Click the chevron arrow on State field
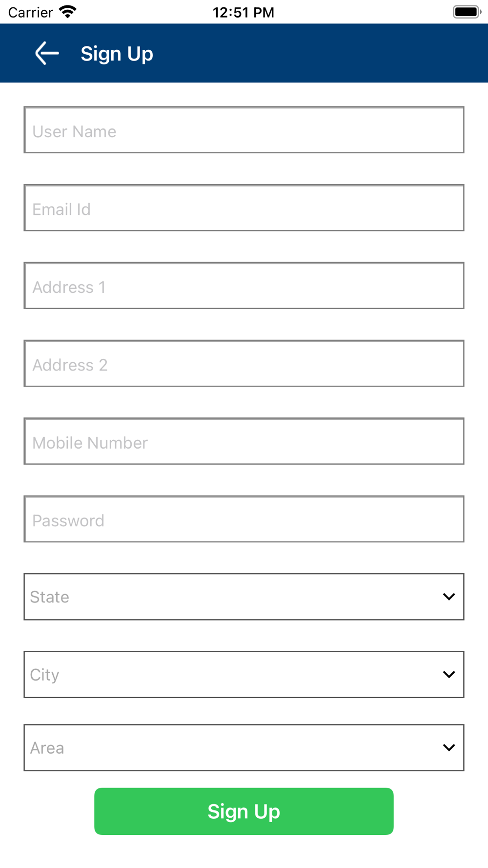Image resolution: width=488 pixels, height=868 pixels. (449, 597)
